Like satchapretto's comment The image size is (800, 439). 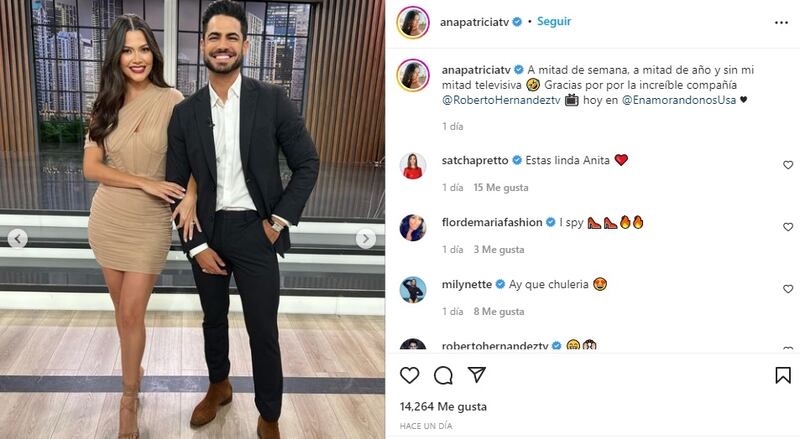[x=788, y=165]
